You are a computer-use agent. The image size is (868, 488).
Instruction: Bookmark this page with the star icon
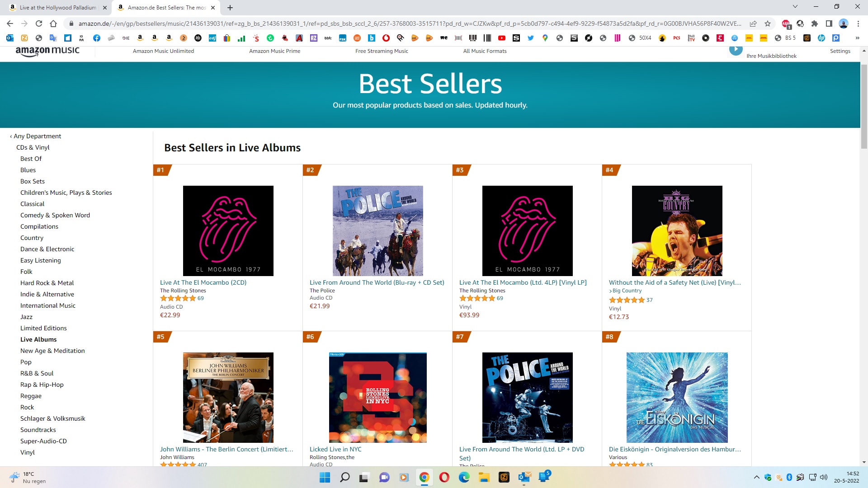pos(768,23)
